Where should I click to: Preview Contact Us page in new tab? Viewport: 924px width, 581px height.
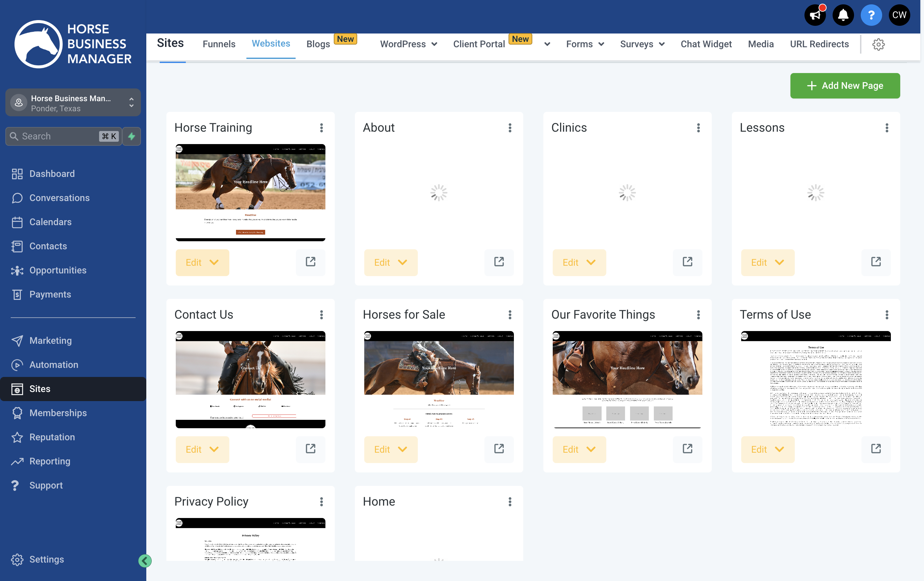pos(310,449)
